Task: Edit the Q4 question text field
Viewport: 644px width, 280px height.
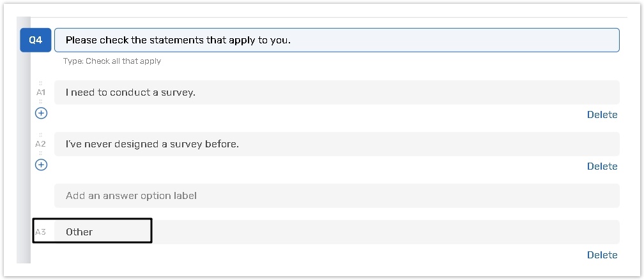Action: [x=337, y=40]
